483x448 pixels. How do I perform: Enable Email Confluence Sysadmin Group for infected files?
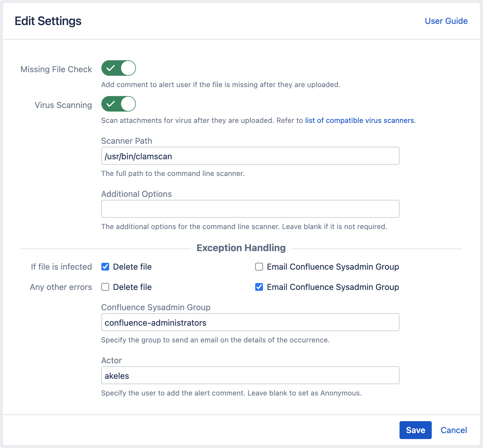[x=259, y=267]
